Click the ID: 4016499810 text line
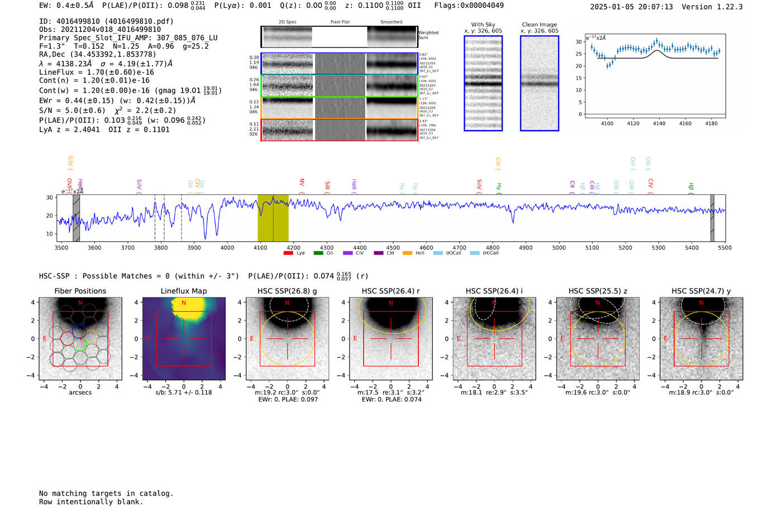 pyautogui.click(x=106, y=21)
